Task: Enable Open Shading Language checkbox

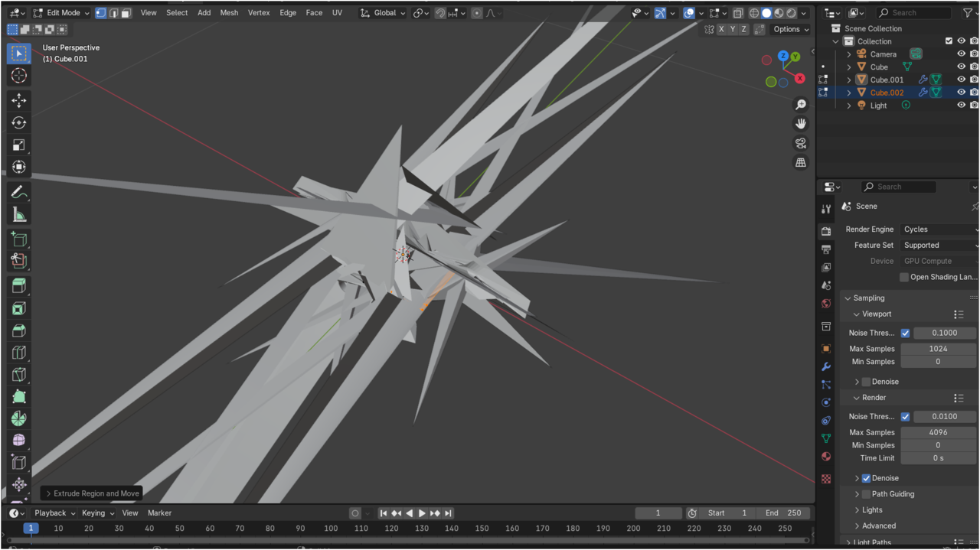Action: click(x=904, y=277)
